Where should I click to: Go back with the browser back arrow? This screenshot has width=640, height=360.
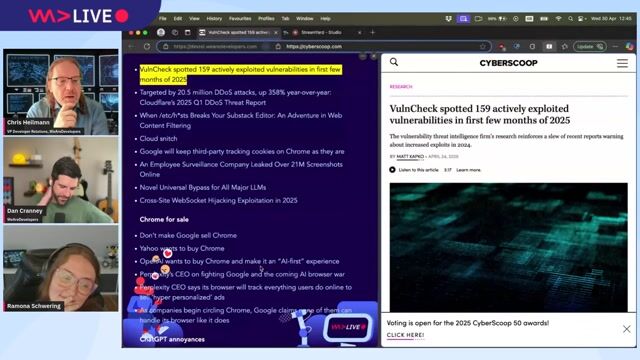(131, 47)
